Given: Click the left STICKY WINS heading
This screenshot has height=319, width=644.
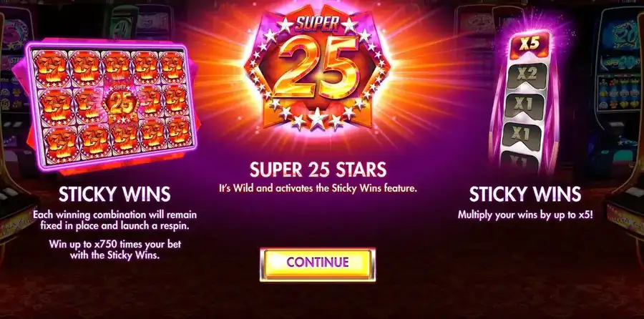Looking at the screenshot, I should (x=114, y=195).
